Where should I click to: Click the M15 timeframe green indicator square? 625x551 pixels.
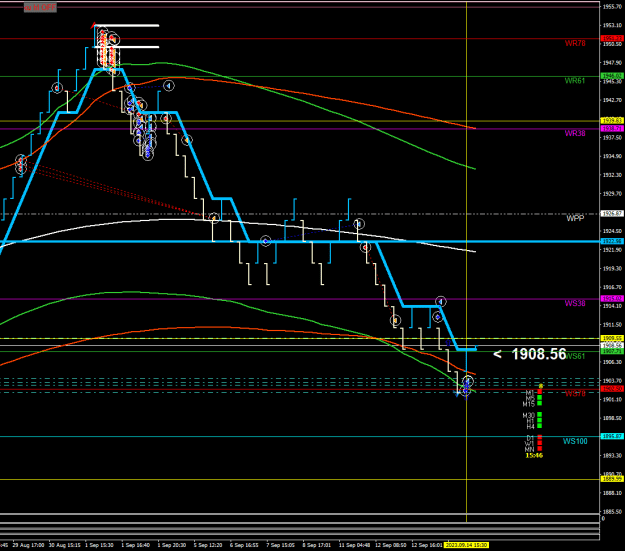coord(540,403)
